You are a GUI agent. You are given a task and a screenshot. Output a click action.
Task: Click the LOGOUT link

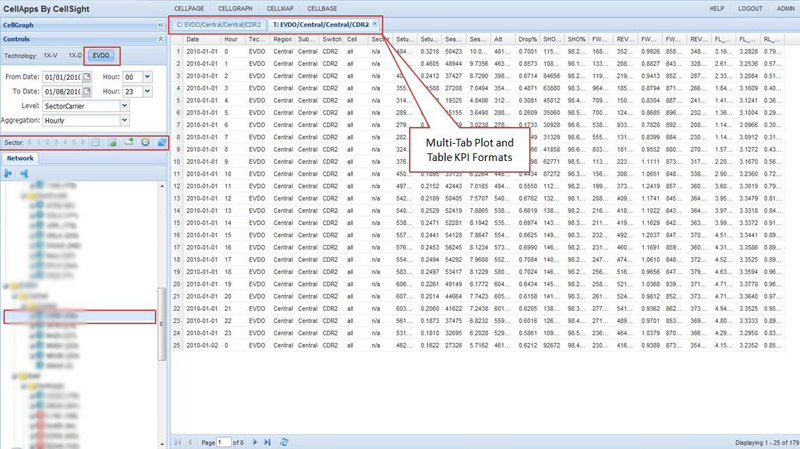click(x=749, y=8)
